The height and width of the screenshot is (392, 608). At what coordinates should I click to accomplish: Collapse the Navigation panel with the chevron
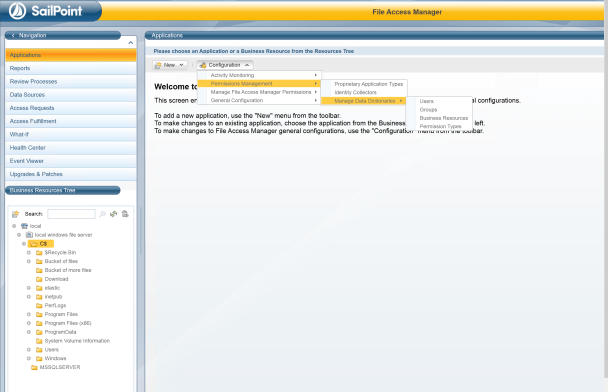pyautogui.click(x=131, y=43)
